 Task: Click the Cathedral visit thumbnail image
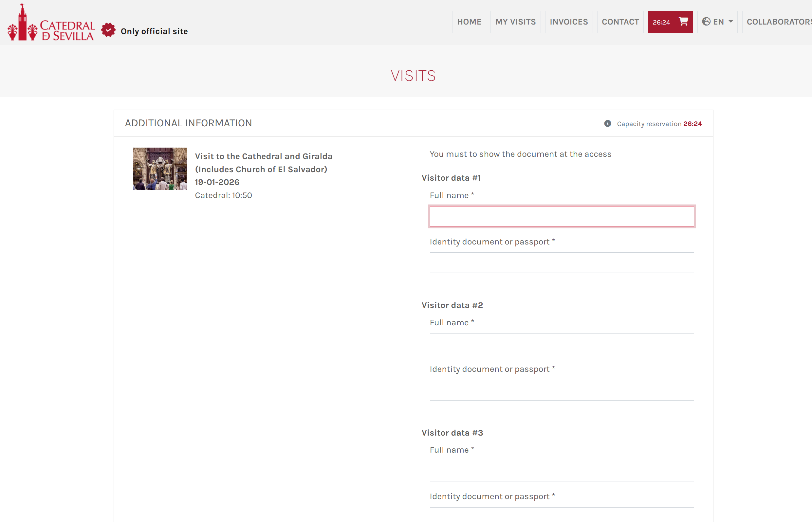pos(160,169)
